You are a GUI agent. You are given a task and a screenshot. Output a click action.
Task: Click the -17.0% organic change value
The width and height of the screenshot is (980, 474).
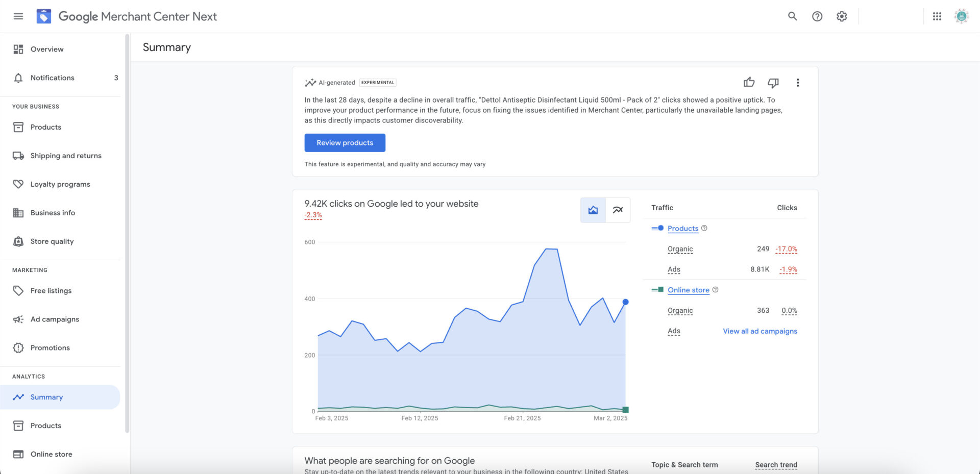pos(786,249)
